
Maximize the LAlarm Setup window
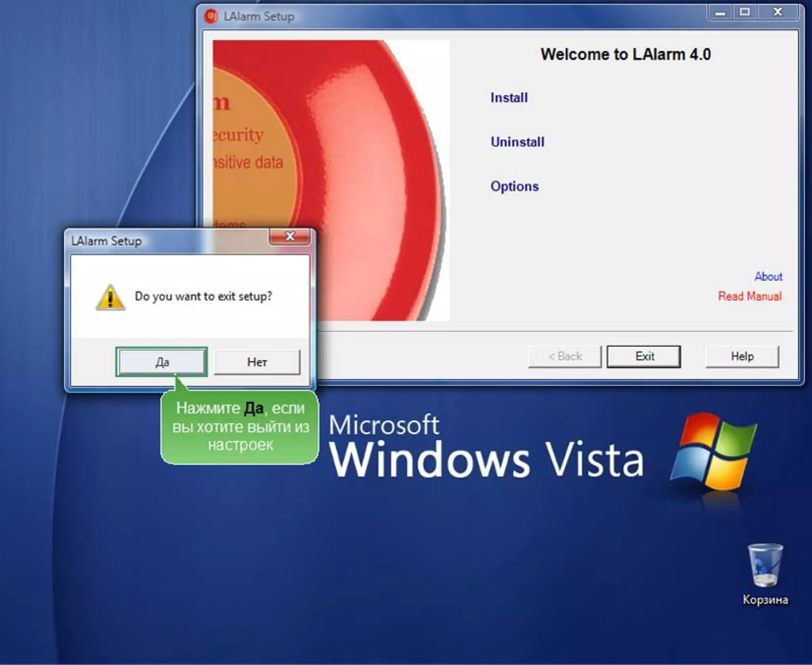[745, 13]
